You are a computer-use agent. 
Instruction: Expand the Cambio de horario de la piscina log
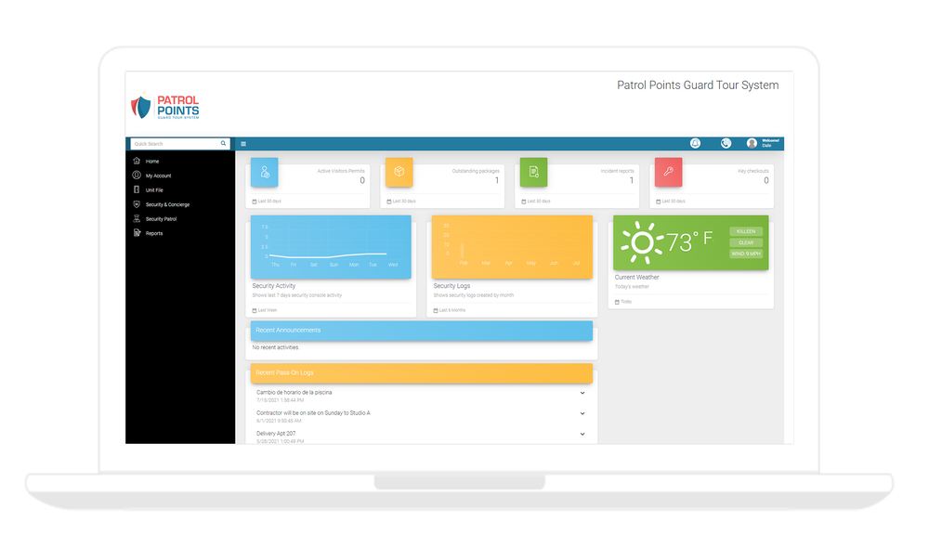click(582, 393)
